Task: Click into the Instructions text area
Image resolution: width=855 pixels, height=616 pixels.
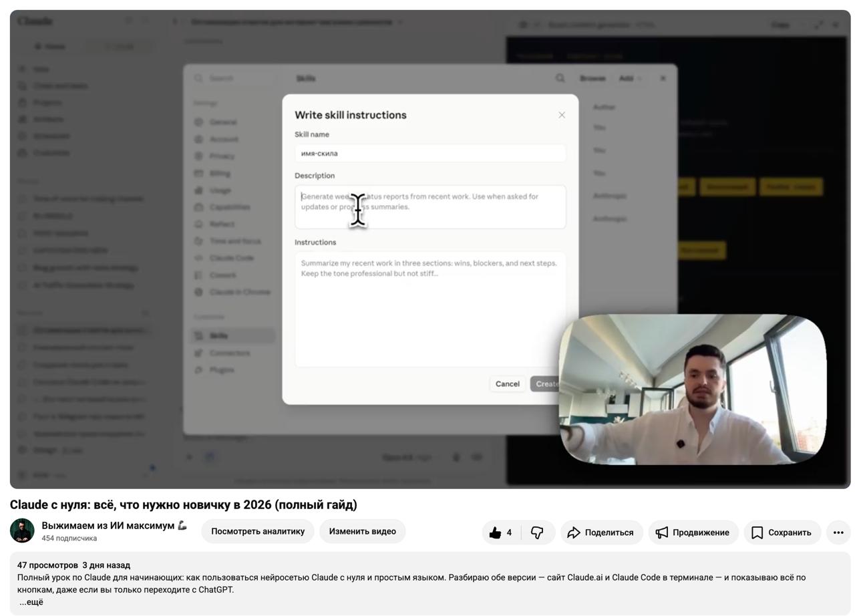Action: (x=430, y=309)
